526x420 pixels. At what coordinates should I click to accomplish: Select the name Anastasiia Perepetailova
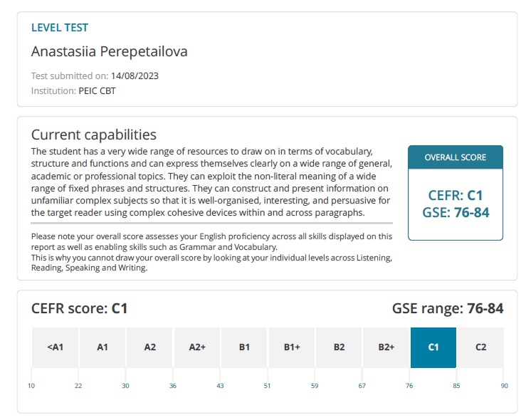[x=110, y=52]
